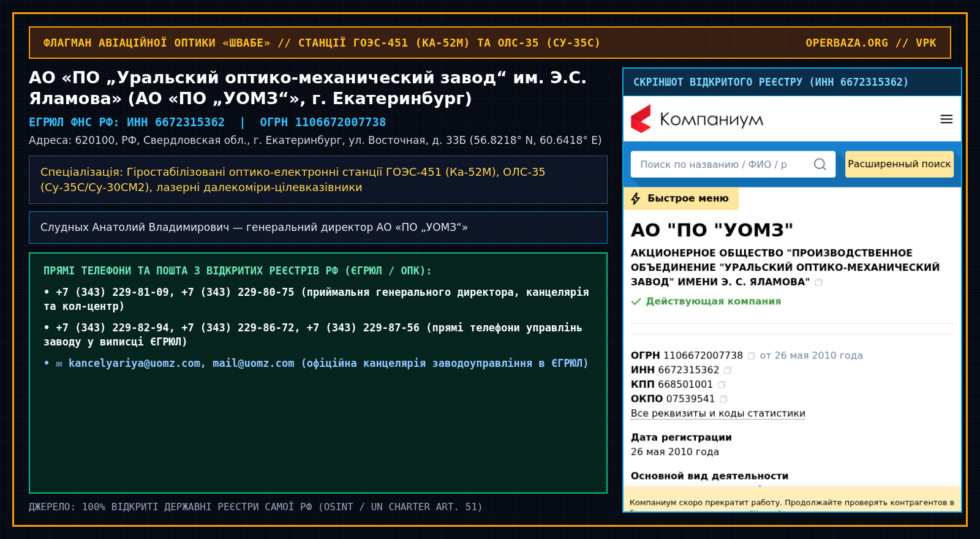Image resolution: width=980 pixels, height=539 pixels.
Task: Click the OPERBAZA.ORG // VPK header text
Action: tap(870, 43)
